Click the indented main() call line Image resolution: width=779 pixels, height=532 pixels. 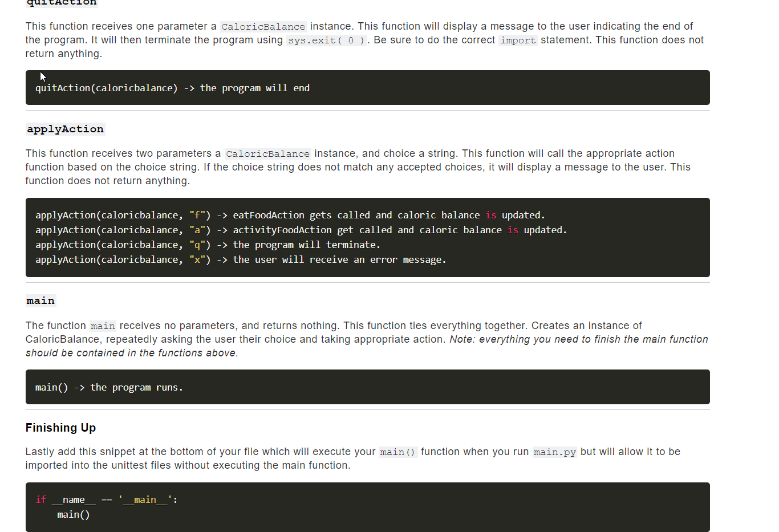coord(74,514)
